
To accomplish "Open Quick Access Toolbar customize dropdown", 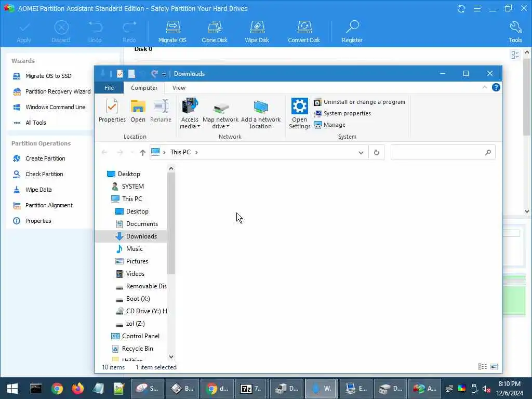I will click(x=164, y=74).
